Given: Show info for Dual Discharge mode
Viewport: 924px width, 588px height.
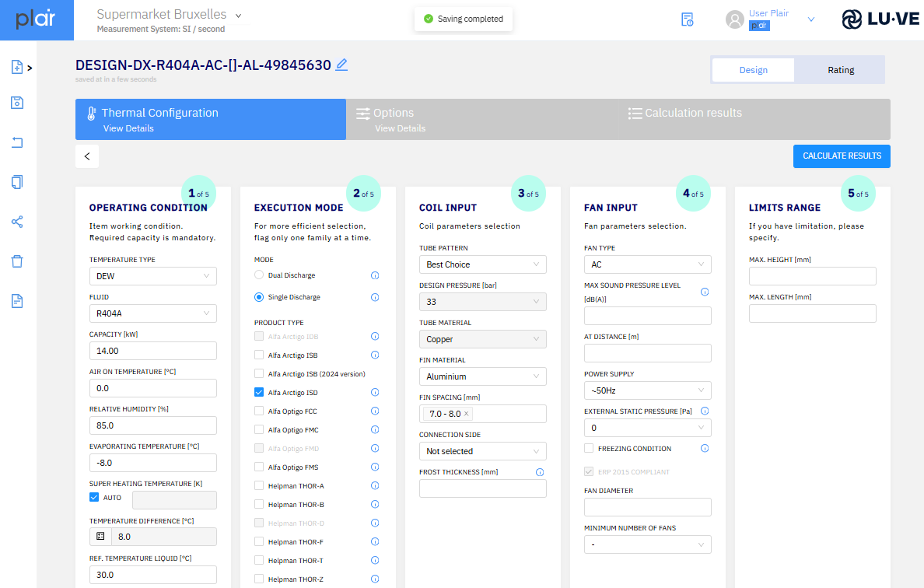Looking at the screenshot, I should 375,275.
